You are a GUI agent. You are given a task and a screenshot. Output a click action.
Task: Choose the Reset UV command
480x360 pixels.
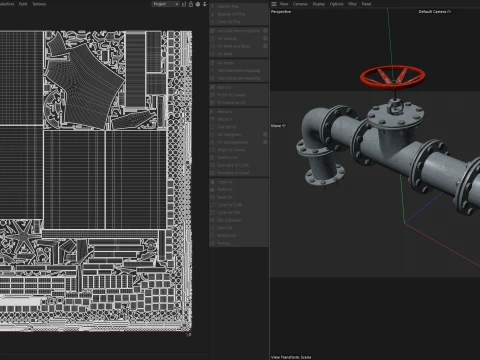pos(239,197)
